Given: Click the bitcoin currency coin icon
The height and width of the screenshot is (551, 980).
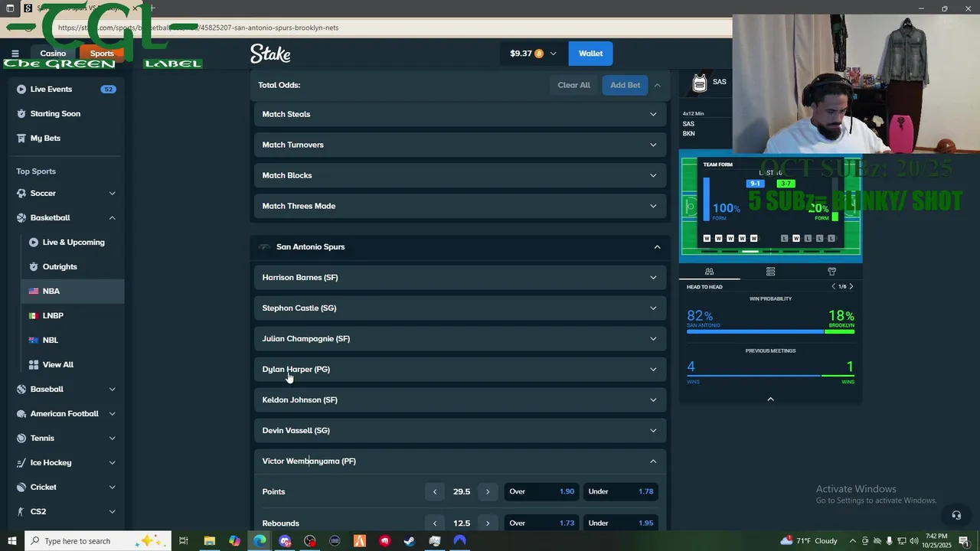Looking at the screenshot, I should 539,54.
